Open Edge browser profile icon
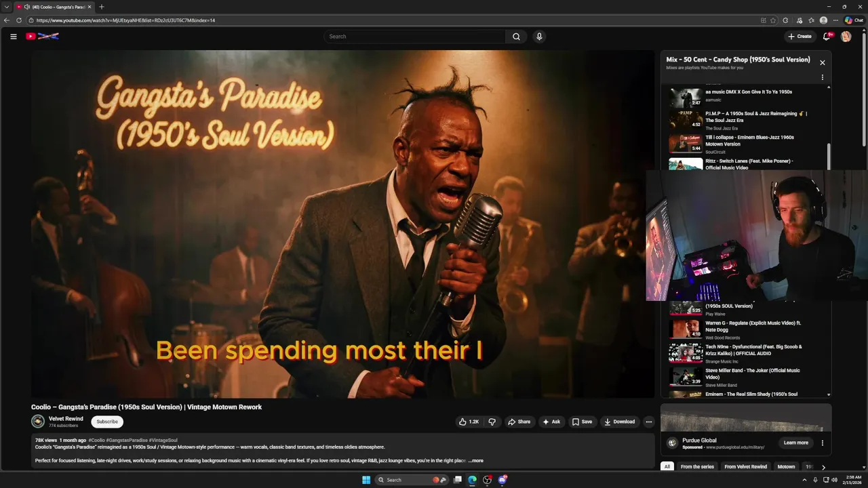This screenshot has height=488, width=868. pos(823,20)
